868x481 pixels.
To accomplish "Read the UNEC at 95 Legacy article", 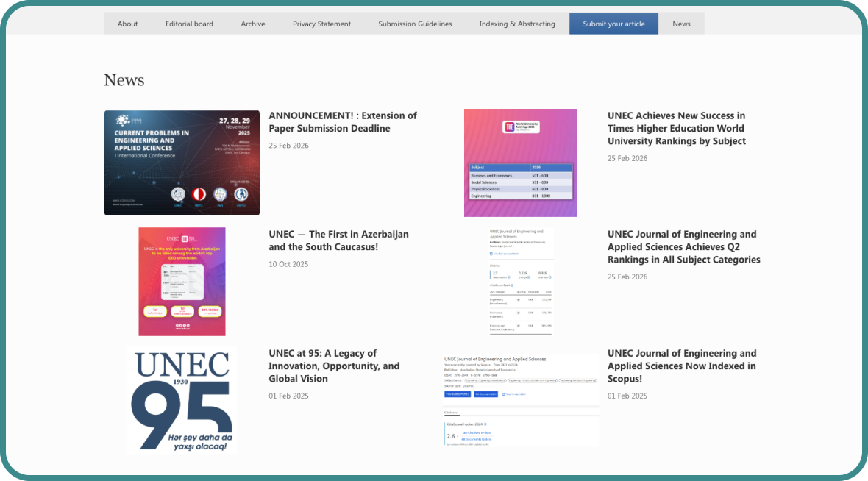I will click(x=334, y=366).
